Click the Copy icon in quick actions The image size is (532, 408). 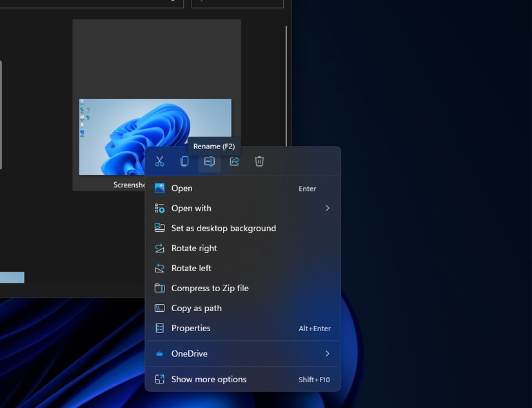pyautogui.click(x=184, y=161)
